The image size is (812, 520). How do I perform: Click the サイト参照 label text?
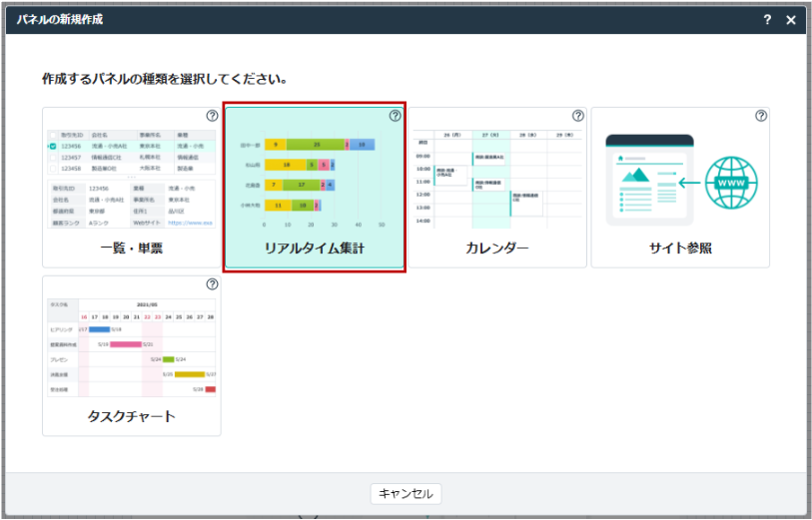click(680, 248)
